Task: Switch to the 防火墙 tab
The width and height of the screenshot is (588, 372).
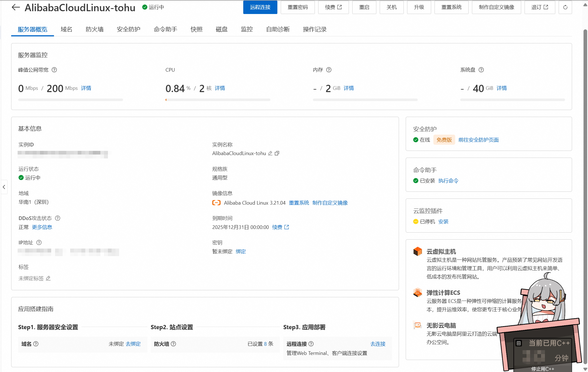Action: (95, 29)
